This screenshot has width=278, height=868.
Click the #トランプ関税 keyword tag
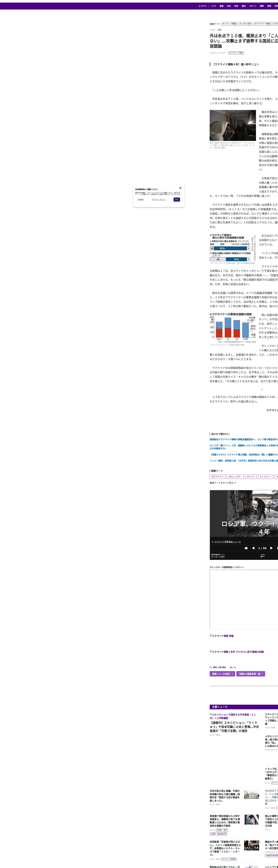tap(229, 24)
